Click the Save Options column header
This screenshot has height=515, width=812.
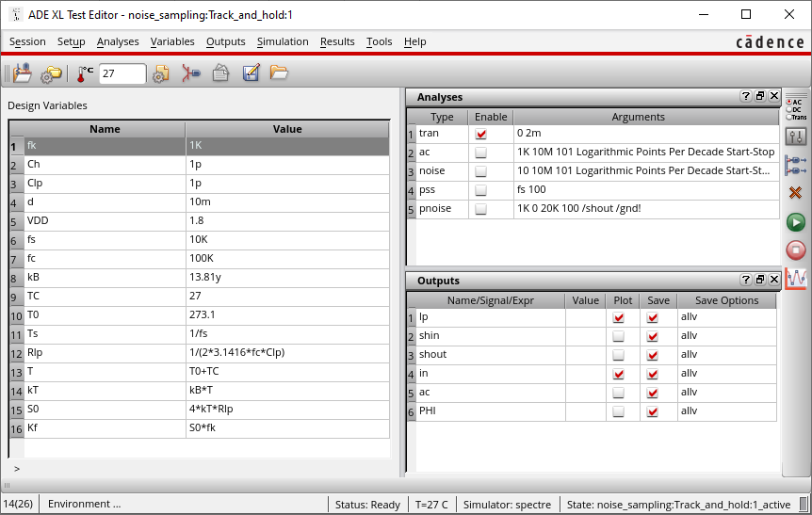726,300
